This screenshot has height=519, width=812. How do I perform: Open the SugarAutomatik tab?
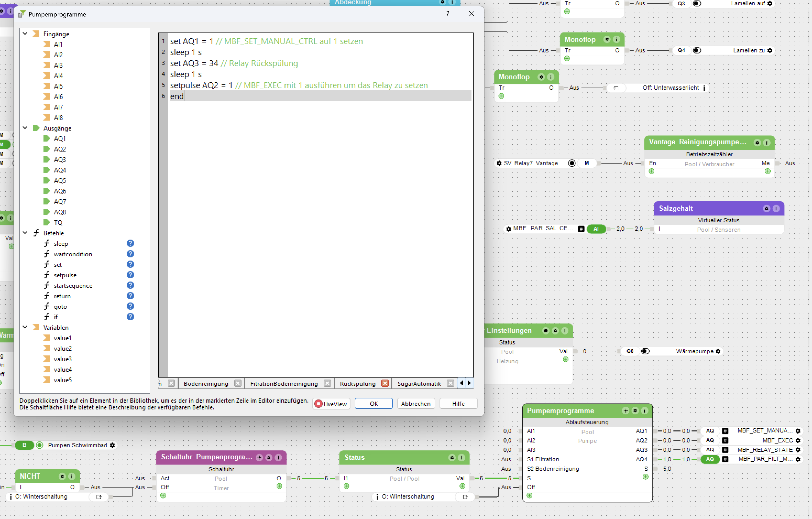419,384
